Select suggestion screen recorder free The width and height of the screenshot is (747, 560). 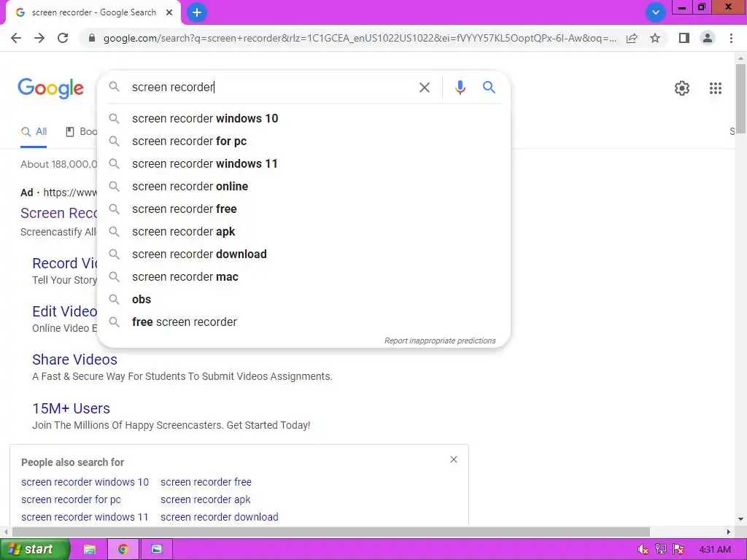click(x=303, y=209)
